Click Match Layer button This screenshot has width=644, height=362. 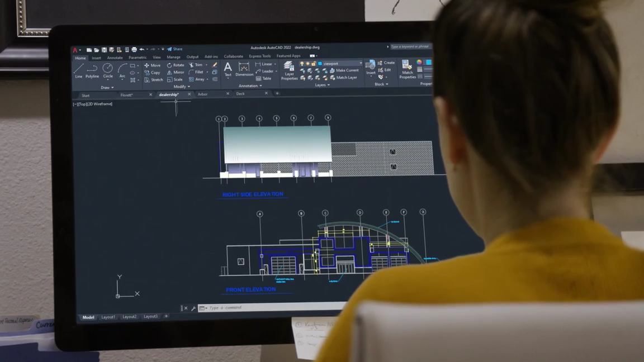tap(343, 77)
